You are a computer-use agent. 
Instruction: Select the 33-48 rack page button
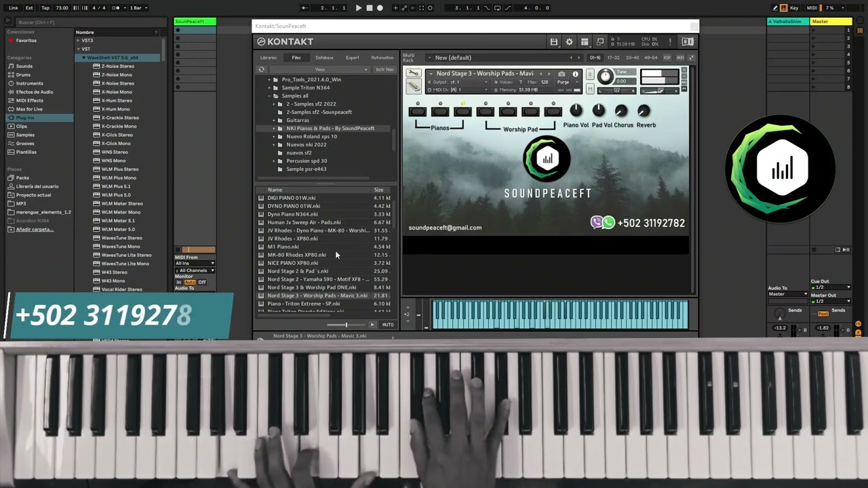tap(632, 58)
